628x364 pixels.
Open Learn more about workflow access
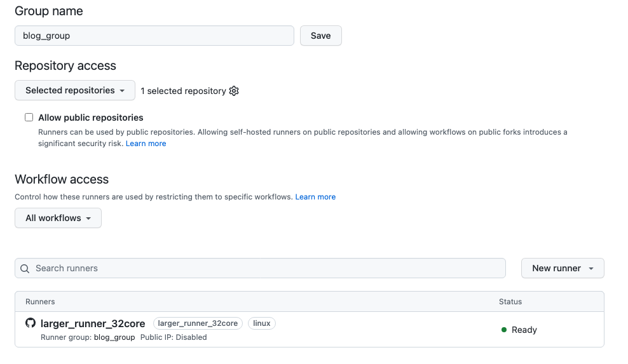click(x=315, y=197)
